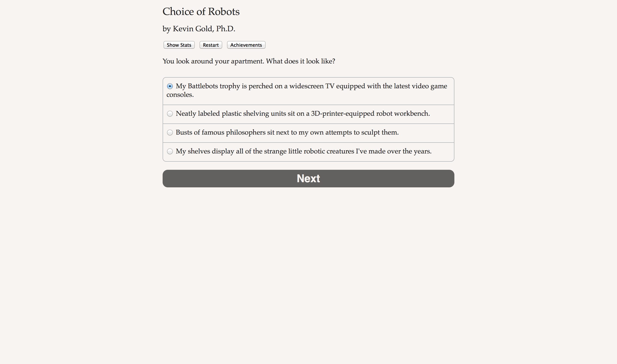Click the 'My shelves display' option text
This screenshot has height=364, width=617.
(303, 151)
